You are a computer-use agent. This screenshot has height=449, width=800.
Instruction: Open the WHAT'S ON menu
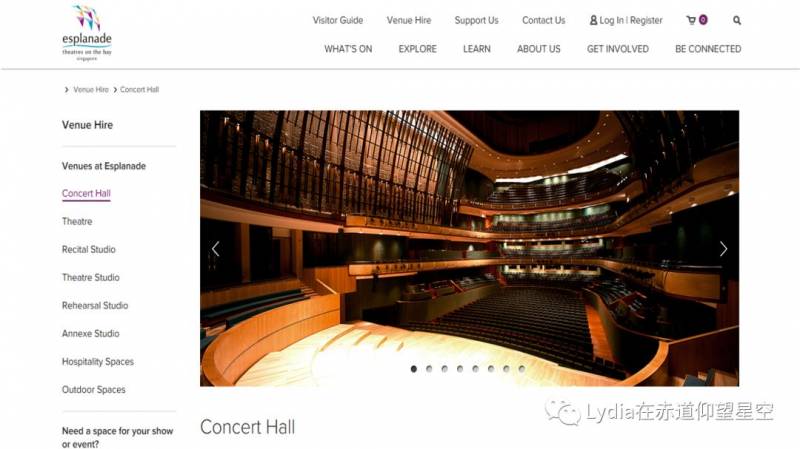[348, 49]
